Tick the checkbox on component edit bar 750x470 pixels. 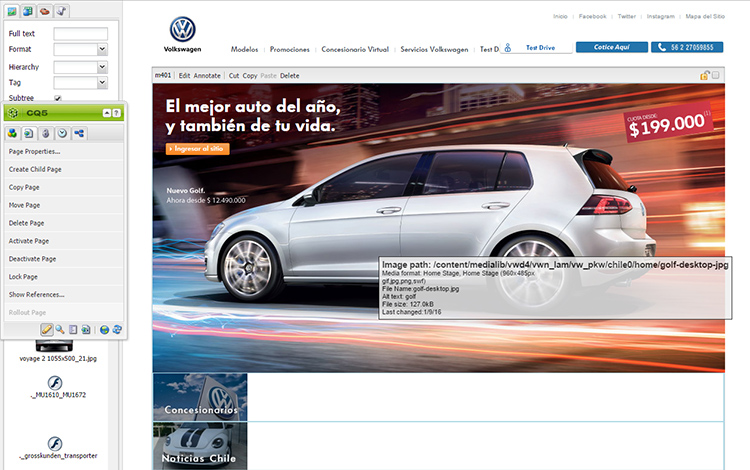tap(717, 75)
